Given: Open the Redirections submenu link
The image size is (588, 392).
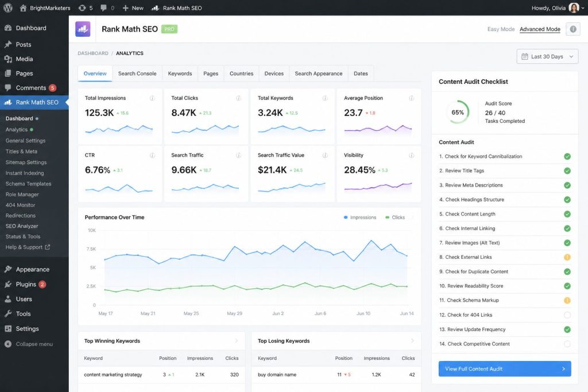Looking at the screenshot, I should click(x=21, y=215).
